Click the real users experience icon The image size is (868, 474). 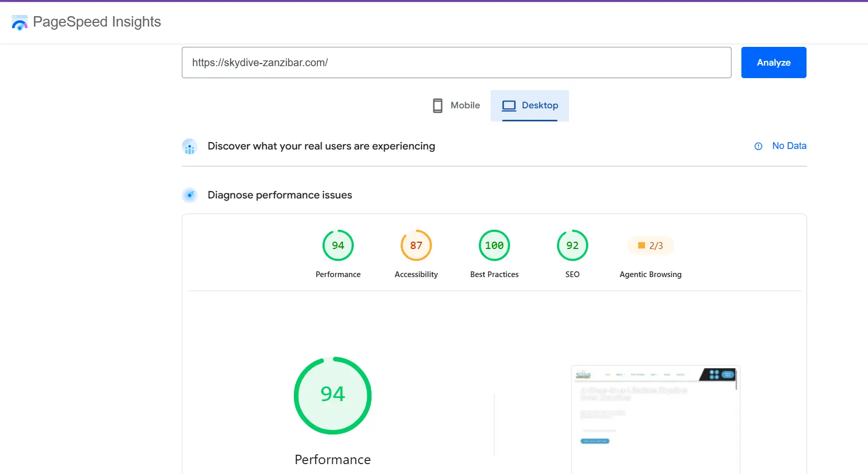(x=190, y=146)
